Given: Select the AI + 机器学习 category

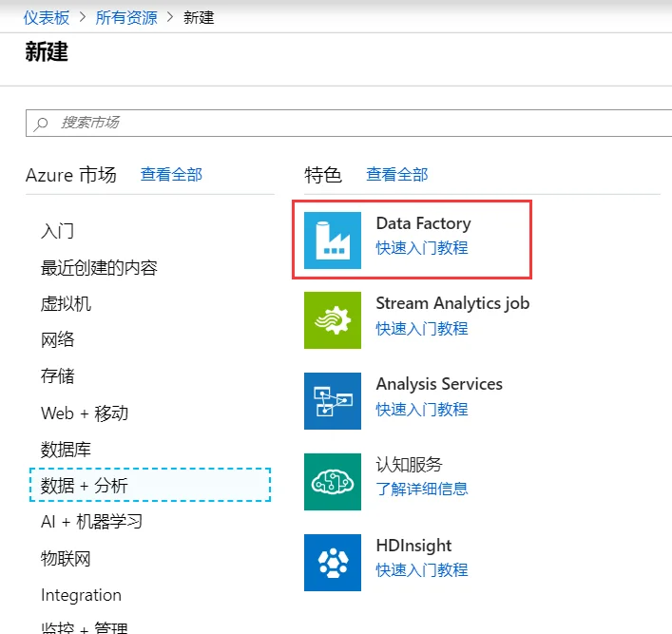Looking at the screenshot, I should point(91,522).
